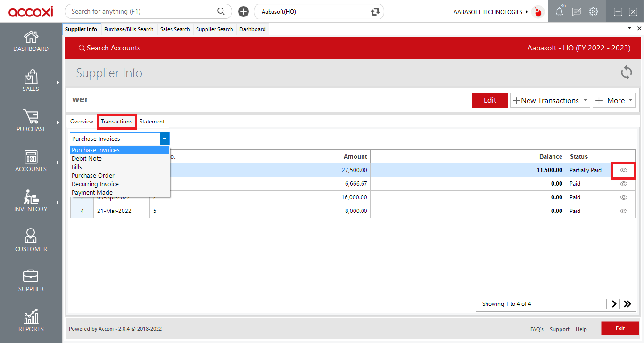Switch to Sales Search tab
This screenshot has height=343, width=644.
click(x=175, y=29)
